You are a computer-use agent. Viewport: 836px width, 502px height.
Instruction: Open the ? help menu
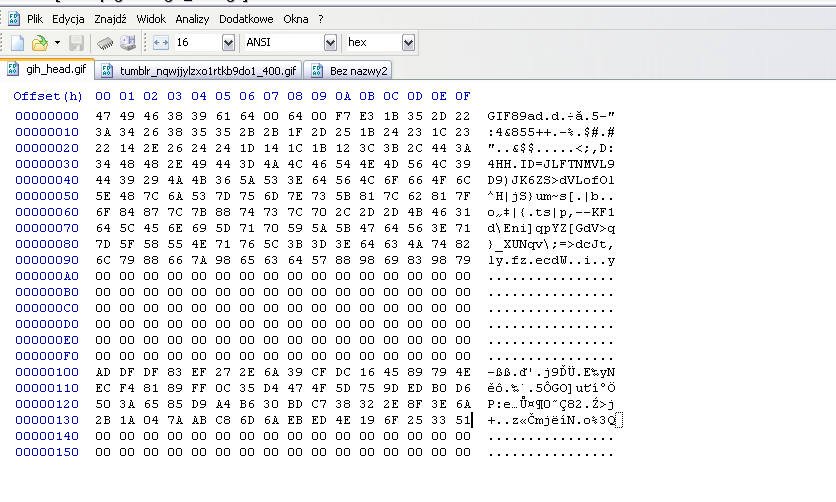[x=320, y=19]
